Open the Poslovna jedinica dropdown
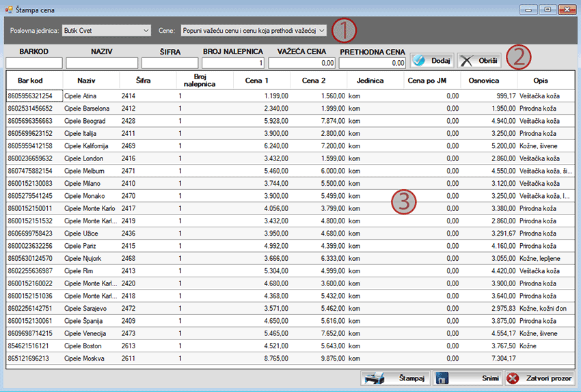This screenshot has width=581, height=392. pyautogui.click(x=107, y=30)
